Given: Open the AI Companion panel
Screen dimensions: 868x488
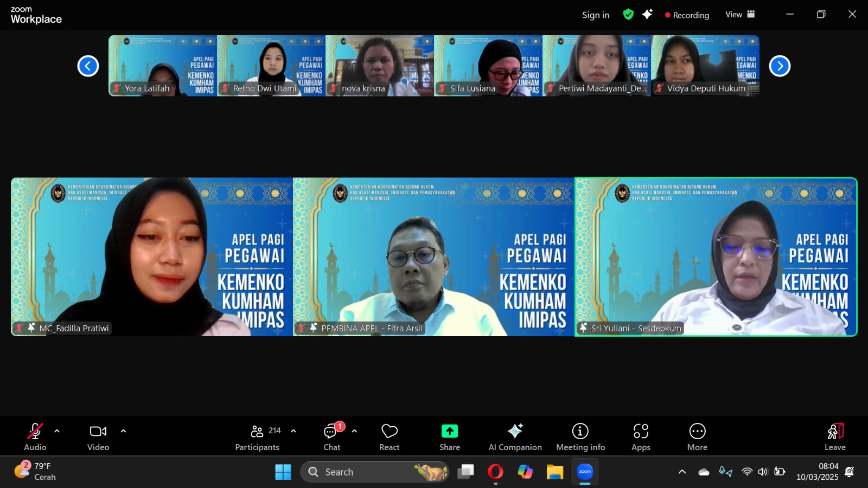Looking at the screenshot, I should 515,437.
